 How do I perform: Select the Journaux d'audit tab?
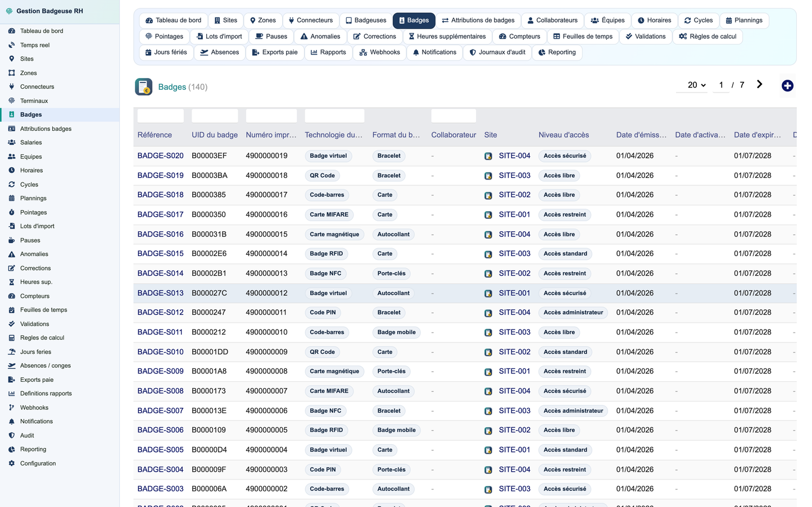[x=497, y=52]
